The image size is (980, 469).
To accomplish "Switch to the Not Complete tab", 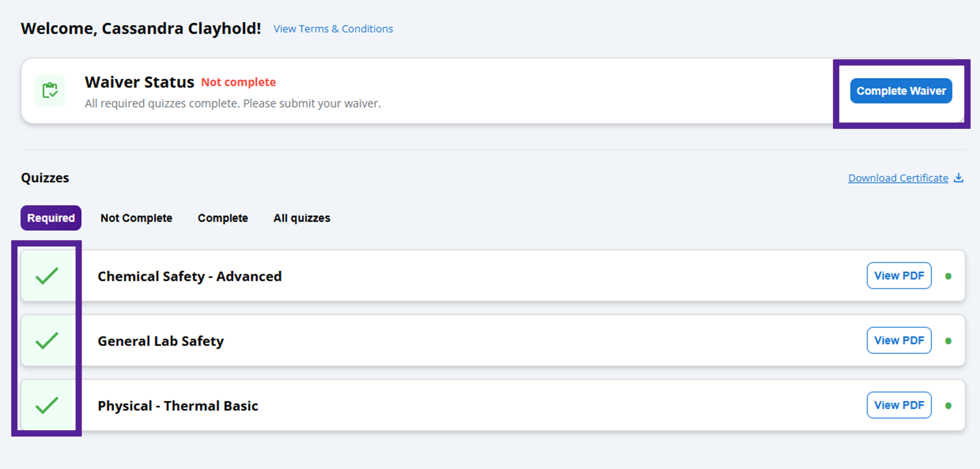I will click(x=136, y=218).
